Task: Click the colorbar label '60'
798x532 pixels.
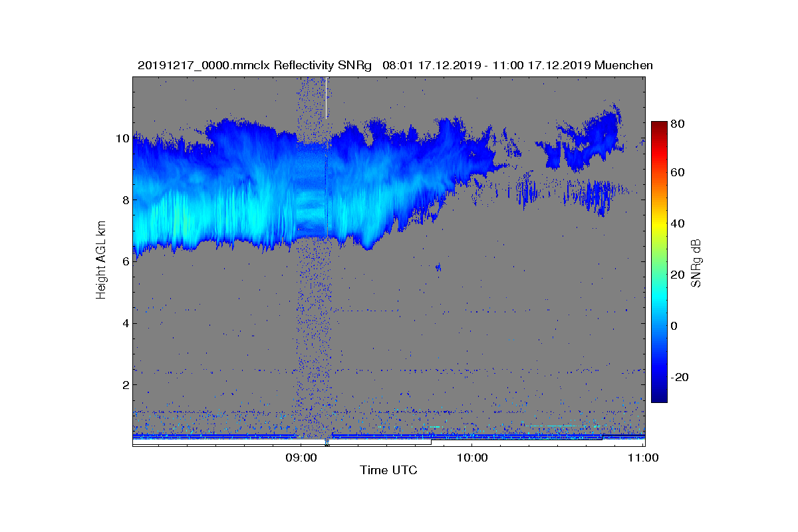Action: tap(678, 173)
